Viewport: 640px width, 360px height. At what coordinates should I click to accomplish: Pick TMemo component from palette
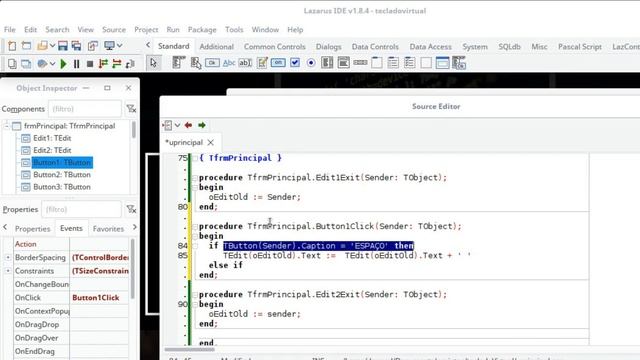pyautogui.click(x=262, y=63)
